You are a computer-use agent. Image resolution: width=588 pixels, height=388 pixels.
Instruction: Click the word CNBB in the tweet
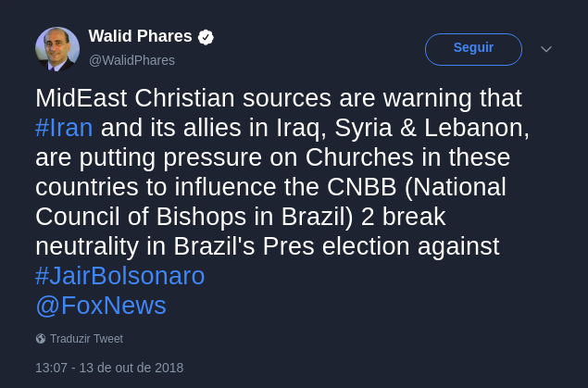tap(361, 187)
